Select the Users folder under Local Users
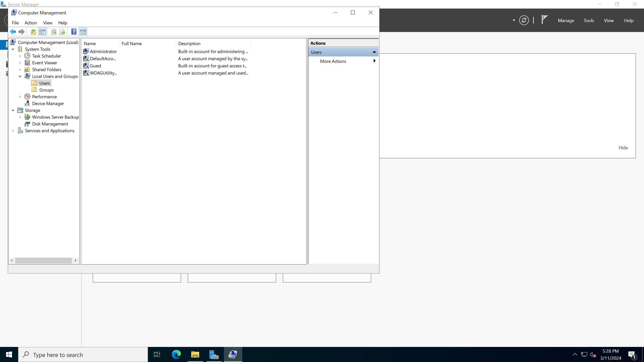644x362 pixels. pyautogui.click(x=45, y=83)
